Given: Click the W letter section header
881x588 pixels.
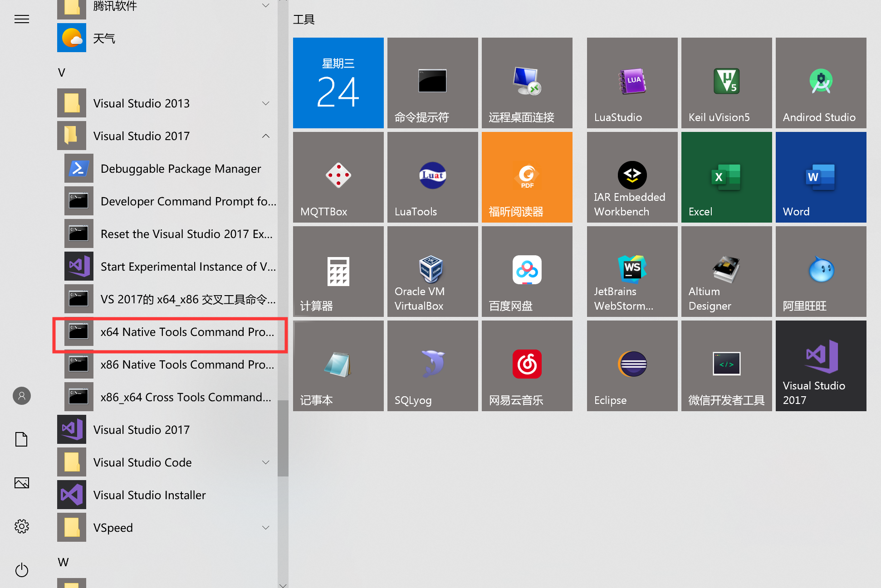Looking at the screenshot, I should pyautogui.click(x=63, y=562).
